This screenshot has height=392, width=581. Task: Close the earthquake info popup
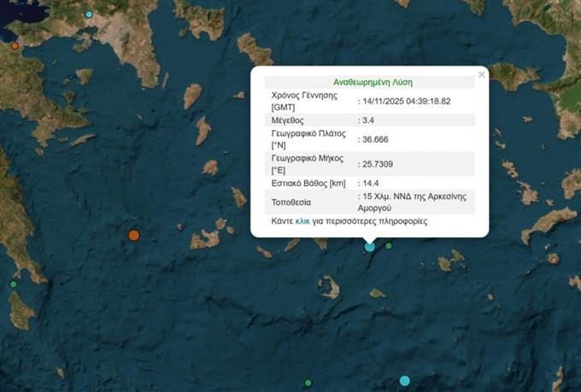pyautogui.click(x=481, y=75)
